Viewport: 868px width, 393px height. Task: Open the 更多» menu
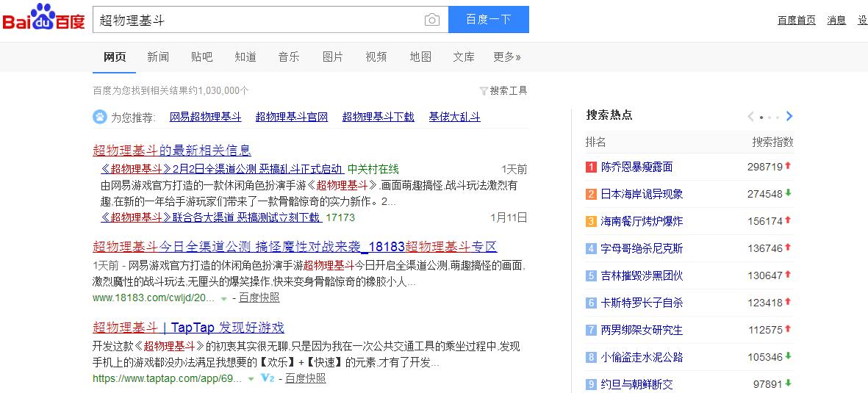coord(507,57)
